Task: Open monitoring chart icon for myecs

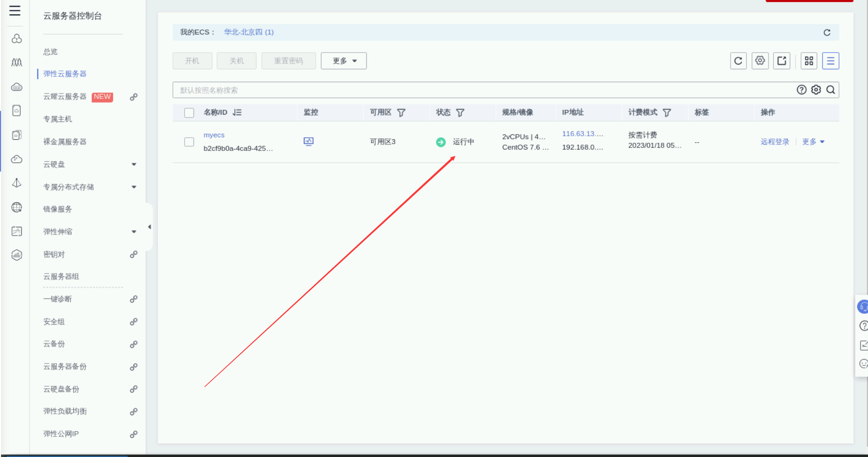Action: pyautogui.click(x=309, y=142)
